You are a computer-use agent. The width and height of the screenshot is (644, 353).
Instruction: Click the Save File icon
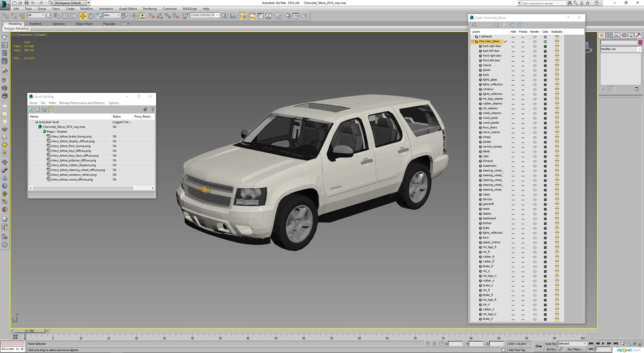[26, 3]
